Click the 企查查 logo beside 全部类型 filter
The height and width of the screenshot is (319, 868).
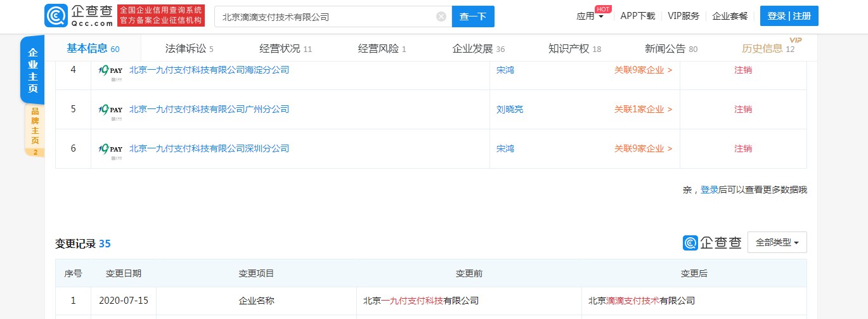click(712, 243)
